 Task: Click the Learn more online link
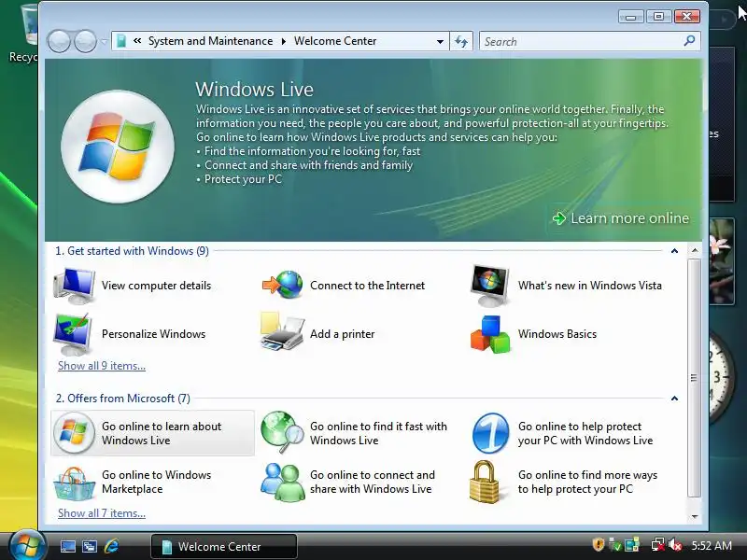point(621,218)
